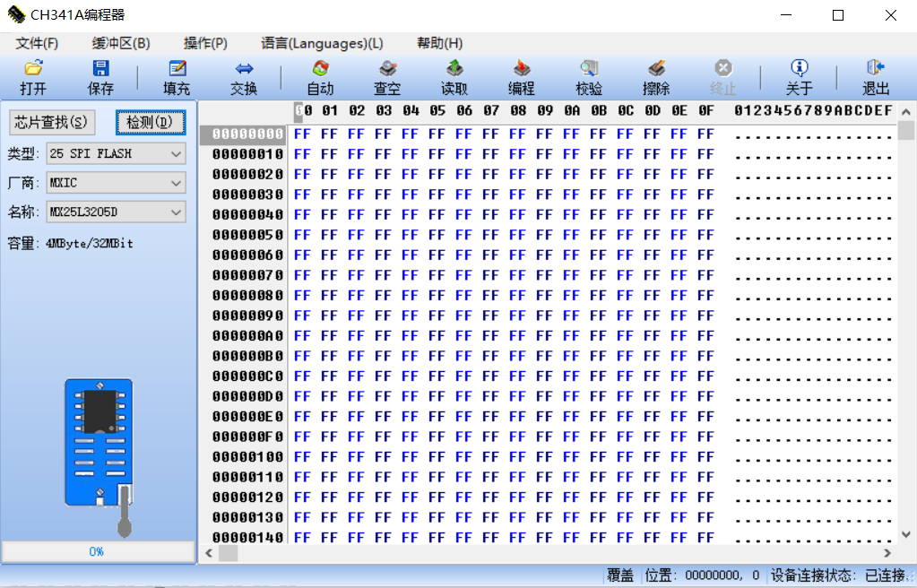
Task: Maximize the CH341A编程器 window
Action: [838, 15]
